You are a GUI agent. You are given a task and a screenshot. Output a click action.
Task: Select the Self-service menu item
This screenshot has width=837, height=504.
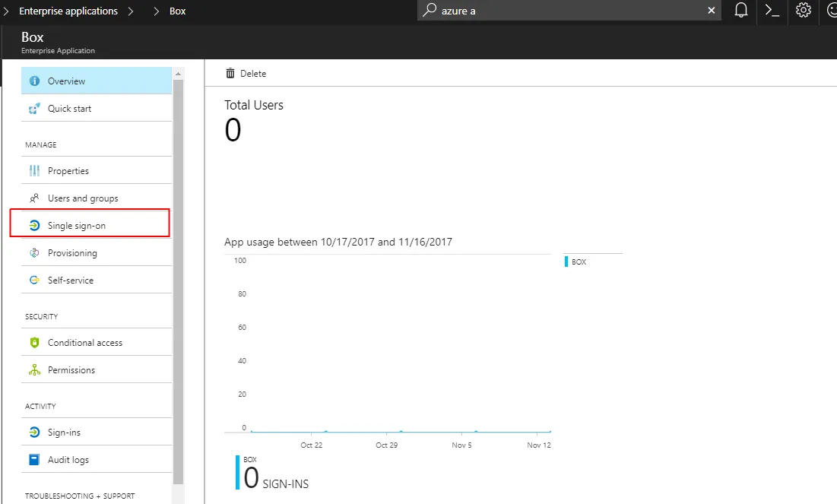[x=97, y=281]
